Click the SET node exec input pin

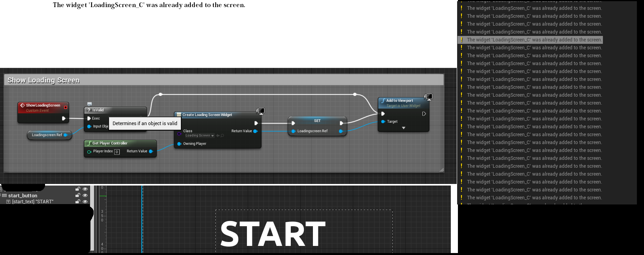pyautogui.click(x=293, y=123)
